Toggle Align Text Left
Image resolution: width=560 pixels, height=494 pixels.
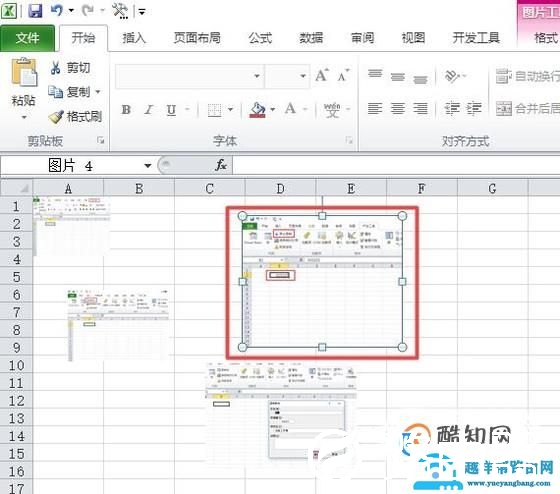click(x=375, y=108)
